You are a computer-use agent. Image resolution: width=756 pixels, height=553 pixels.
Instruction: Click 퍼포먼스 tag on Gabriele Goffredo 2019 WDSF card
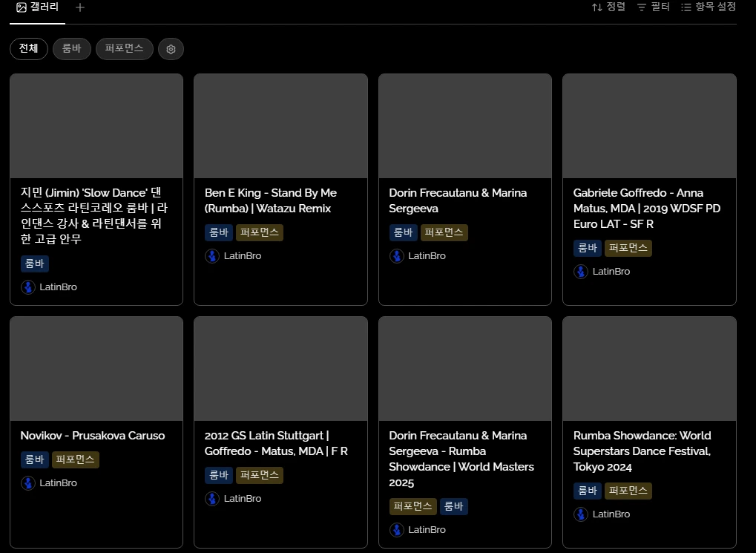click(628, 248)
